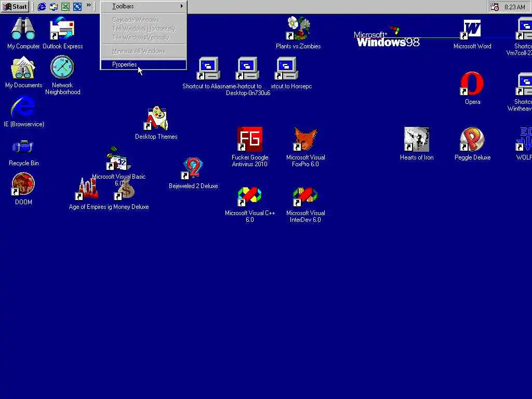Click the Show Desktop quick launch icon
532x399 pixels.
pyautogui.click(x=77, y=6)
